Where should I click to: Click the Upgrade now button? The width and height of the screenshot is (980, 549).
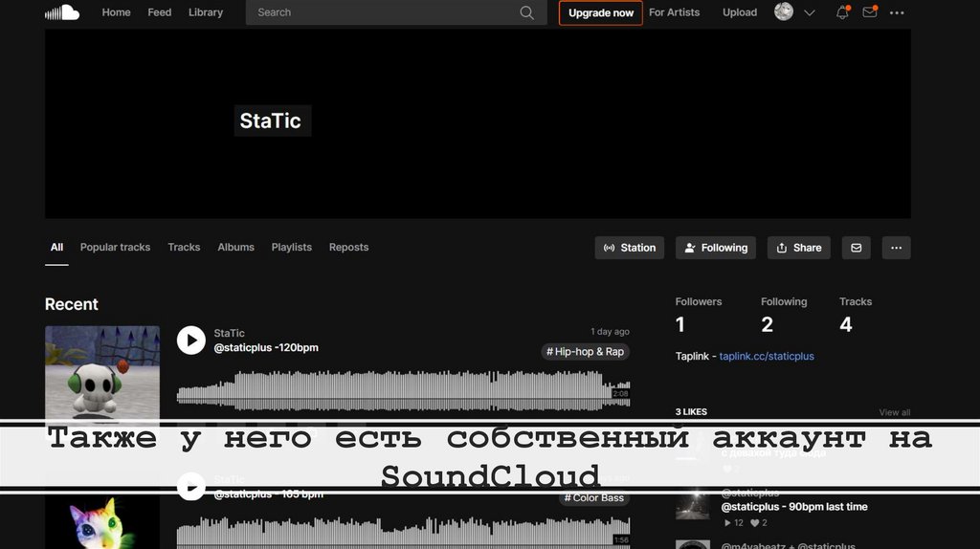[x=601, y=12]
